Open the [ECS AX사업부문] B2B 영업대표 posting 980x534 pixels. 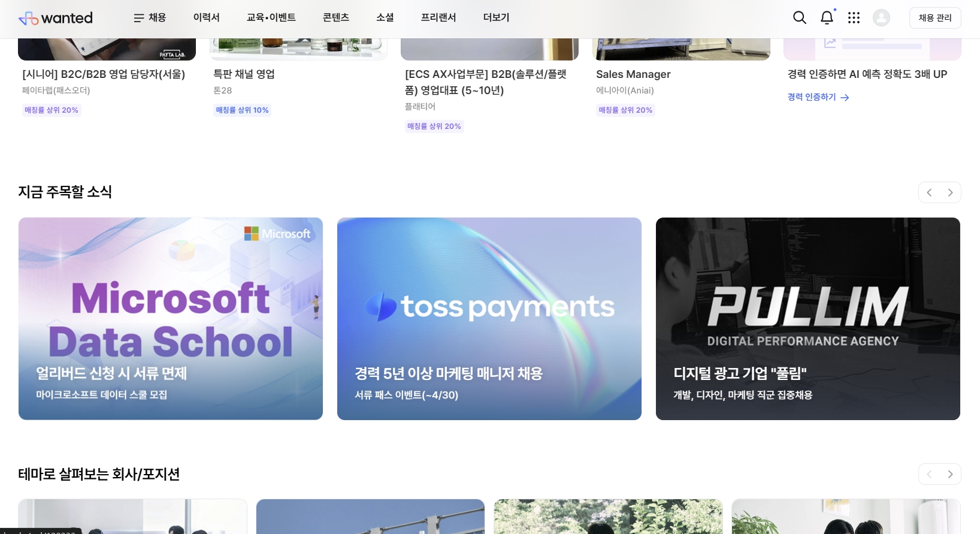pos(486,82)
